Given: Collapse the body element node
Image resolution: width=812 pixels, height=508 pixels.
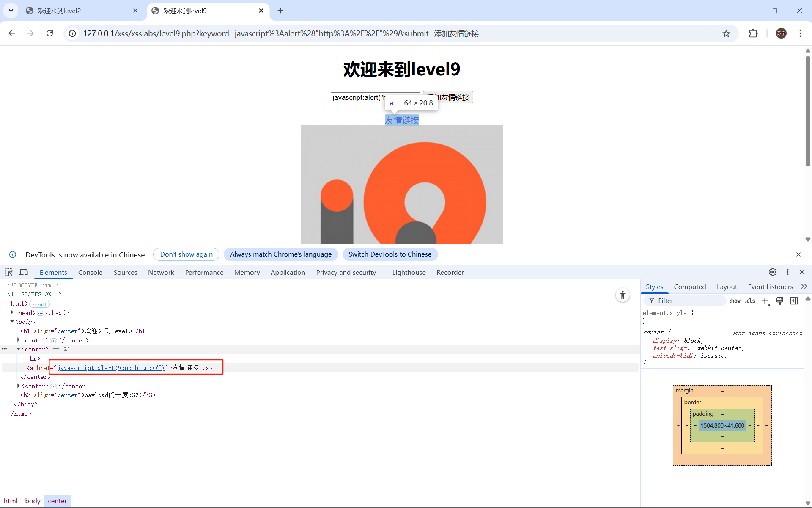Looking at the screenshot, I should (12, 322).
